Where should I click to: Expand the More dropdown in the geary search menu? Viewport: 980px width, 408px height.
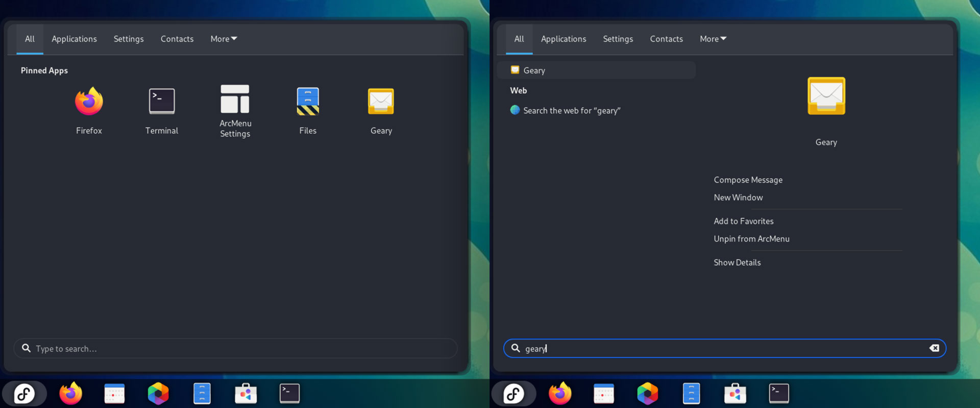point(713,39)
